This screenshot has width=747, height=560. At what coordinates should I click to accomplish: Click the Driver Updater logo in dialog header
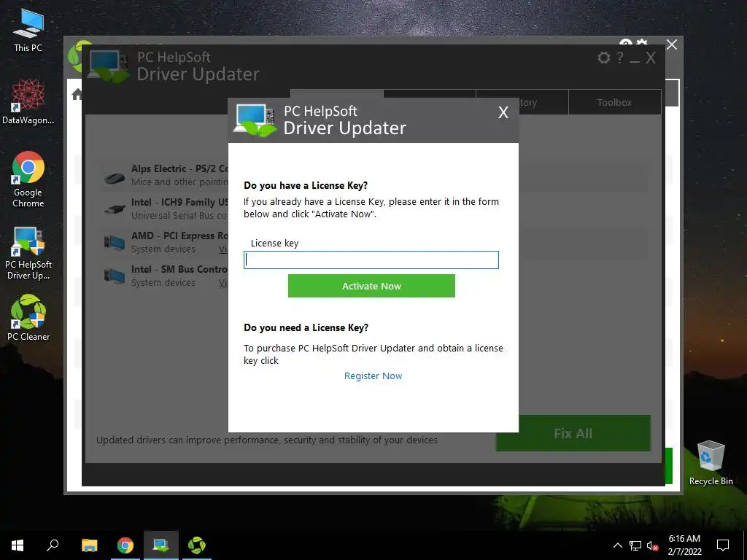[255, 120]
